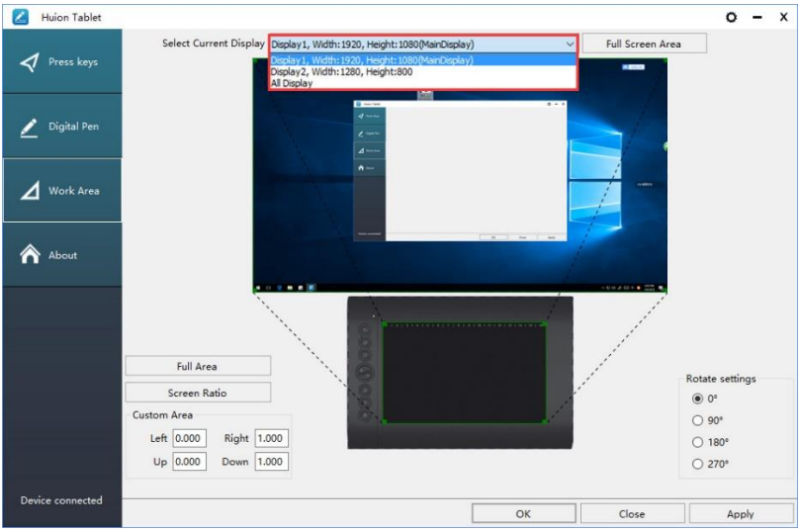Click the Work Area triangle icon
The width and height of the screenshot is (800, 532).
tap(30, 191)
